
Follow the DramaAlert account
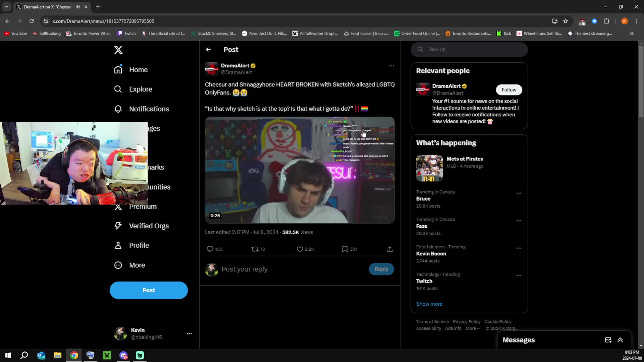click(508, 89)
